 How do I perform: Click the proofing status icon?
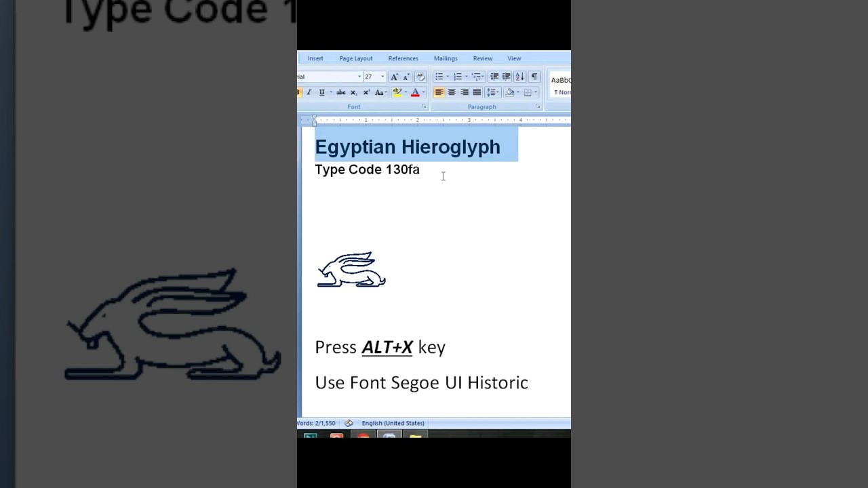click(x=349, y=423)
